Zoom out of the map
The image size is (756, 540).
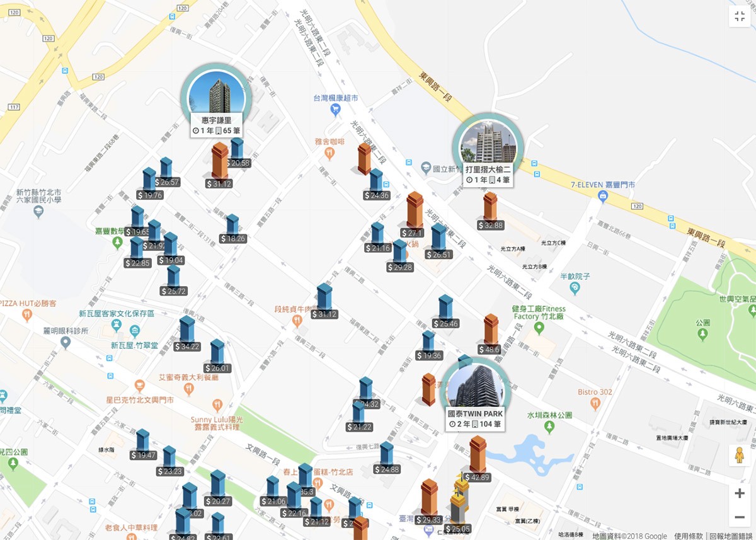click(740, 517)
